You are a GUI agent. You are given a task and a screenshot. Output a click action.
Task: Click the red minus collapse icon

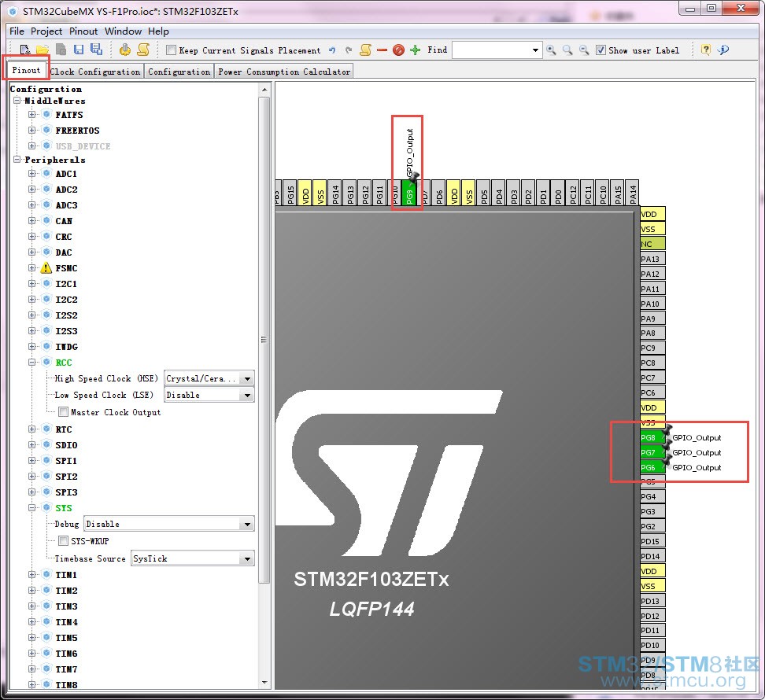click(x=382, y=50)
